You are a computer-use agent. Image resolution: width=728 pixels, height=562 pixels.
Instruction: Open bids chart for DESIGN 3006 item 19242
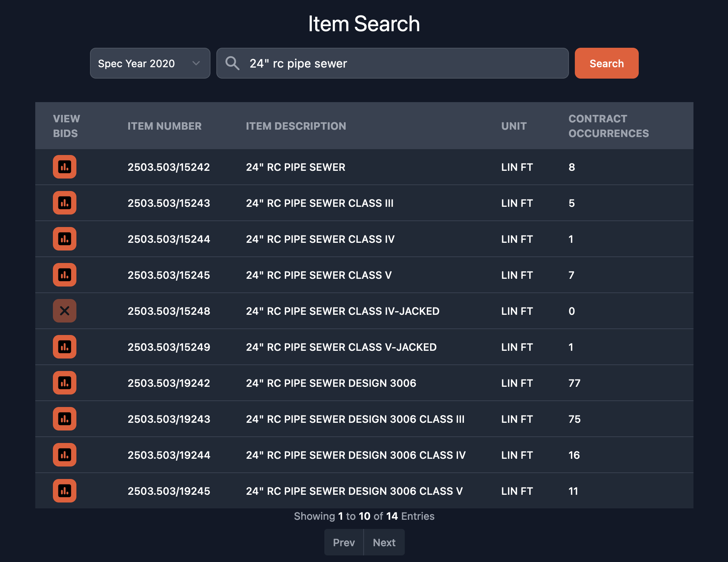click(65, 383)
